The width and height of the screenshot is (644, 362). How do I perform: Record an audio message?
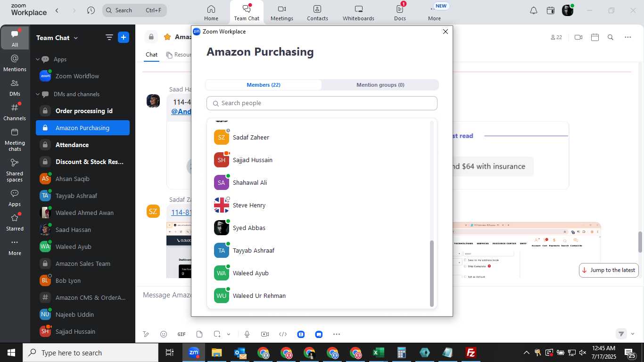click(x=247, y=334)
